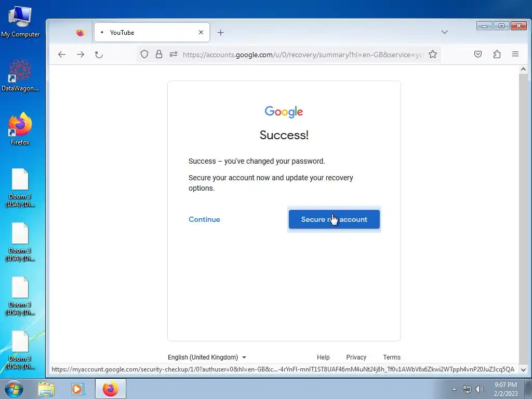The image size is (532, 399).
Task: Select the DataWagon desktop shortcut
Action: point(20,76)
